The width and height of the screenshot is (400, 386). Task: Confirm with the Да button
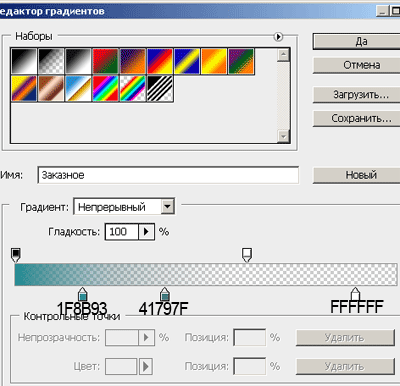(357, 41)
